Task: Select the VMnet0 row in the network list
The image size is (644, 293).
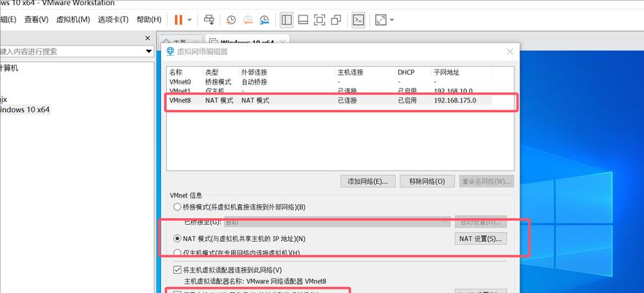Action: click(329, 82)
